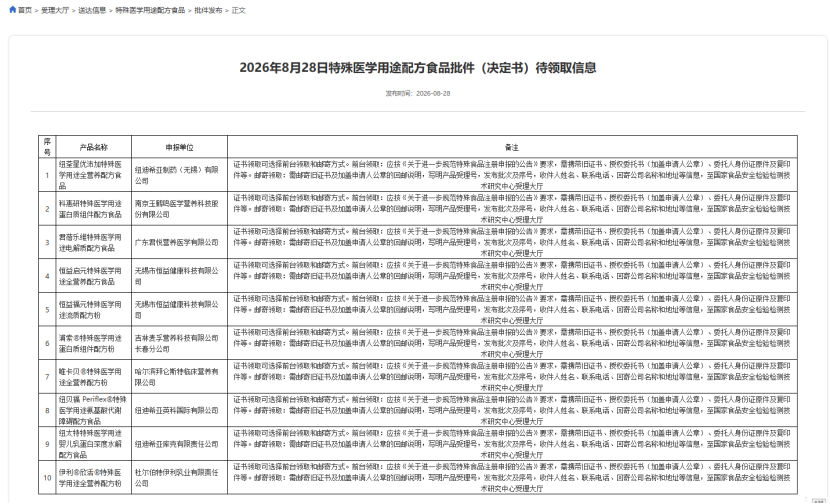Click the remarks cell in row 4
Image resolution: width=830 pixels, height=504 pixels.
pos(512,276)
